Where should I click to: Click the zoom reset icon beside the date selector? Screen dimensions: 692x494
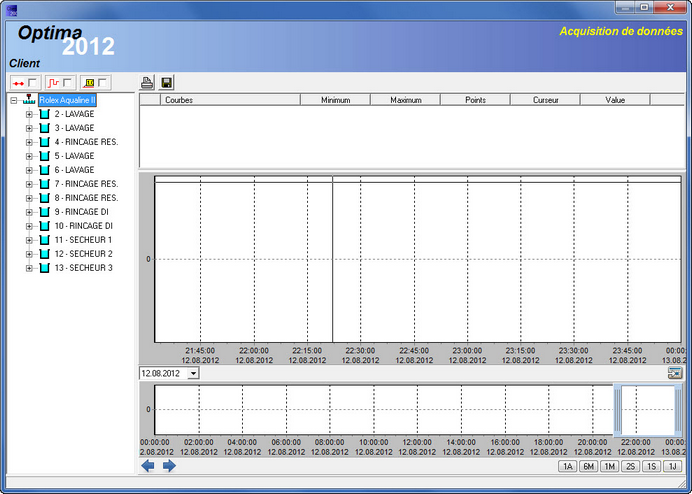click(675, 373)
